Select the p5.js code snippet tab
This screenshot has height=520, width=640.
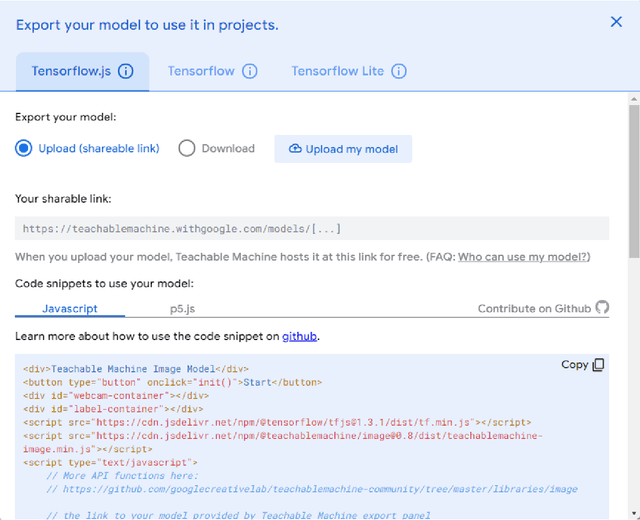point(182,309)
